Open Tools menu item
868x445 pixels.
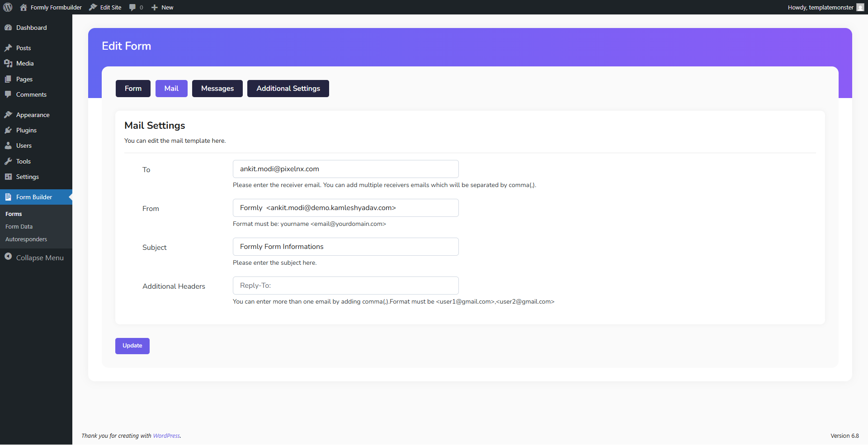pyautogui.click(x=36, y=161)
